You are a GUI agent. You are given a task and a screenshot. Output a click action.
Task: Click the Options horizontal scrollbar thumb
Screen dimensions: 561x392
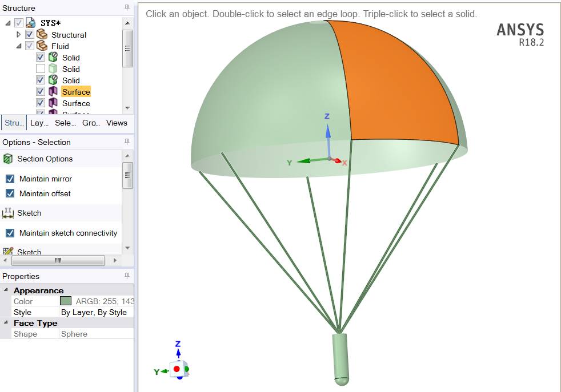[58, 261]
